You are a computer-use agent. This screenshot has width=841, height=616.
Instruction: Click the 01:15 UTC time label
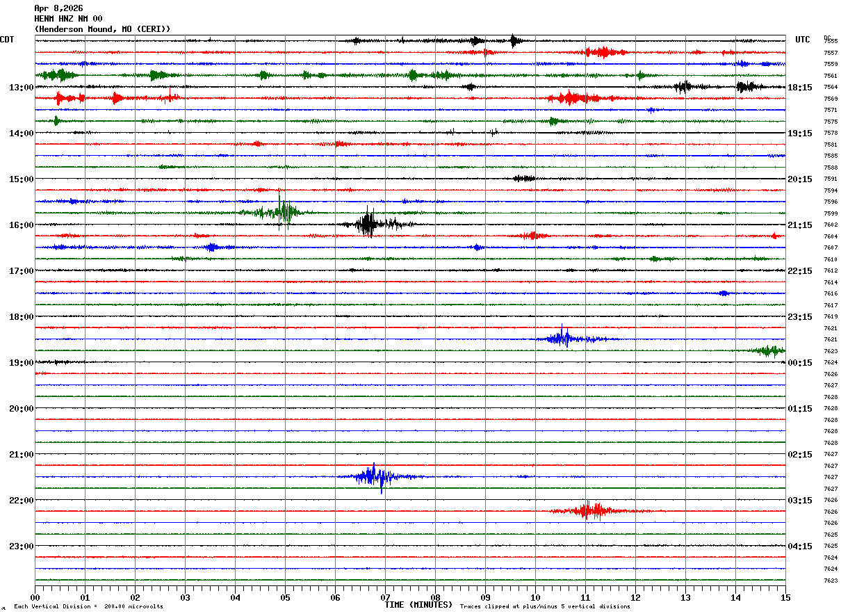[x=800, y=409]
